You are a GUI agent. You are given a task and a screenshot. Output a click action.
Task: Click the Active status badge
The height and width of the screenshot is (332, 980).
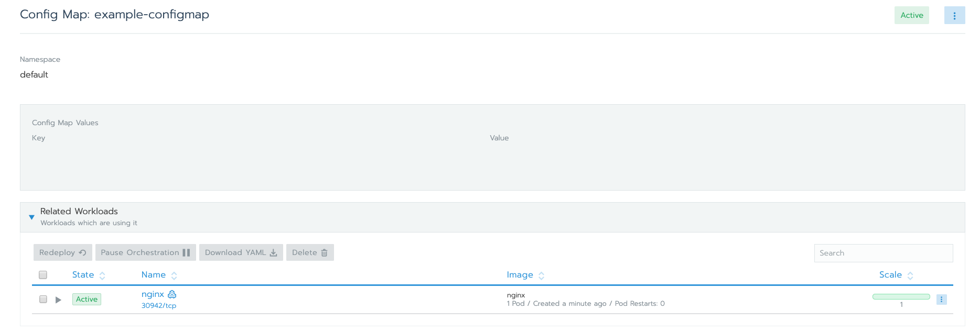pos(912,15)
